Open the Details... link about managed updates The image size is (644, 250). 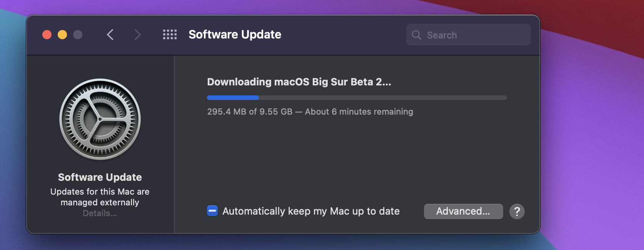(100, 213)
